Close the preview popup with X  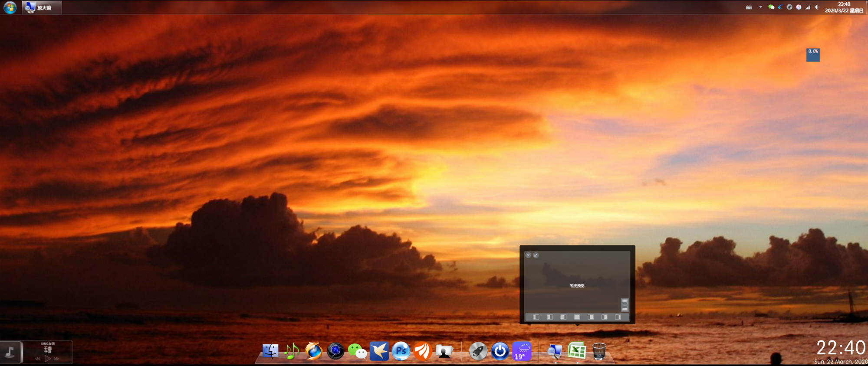pyautogui.click(x=528, y=255)
